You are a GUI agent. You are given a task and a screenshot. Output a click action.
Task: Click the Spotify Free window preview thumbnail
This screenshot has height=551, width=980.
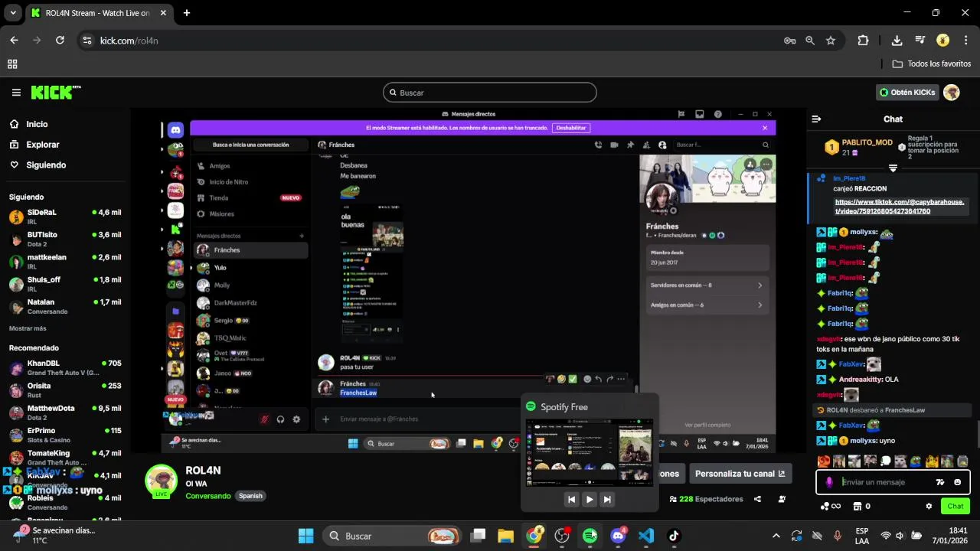pyautogui.click(x=590, y=452)
